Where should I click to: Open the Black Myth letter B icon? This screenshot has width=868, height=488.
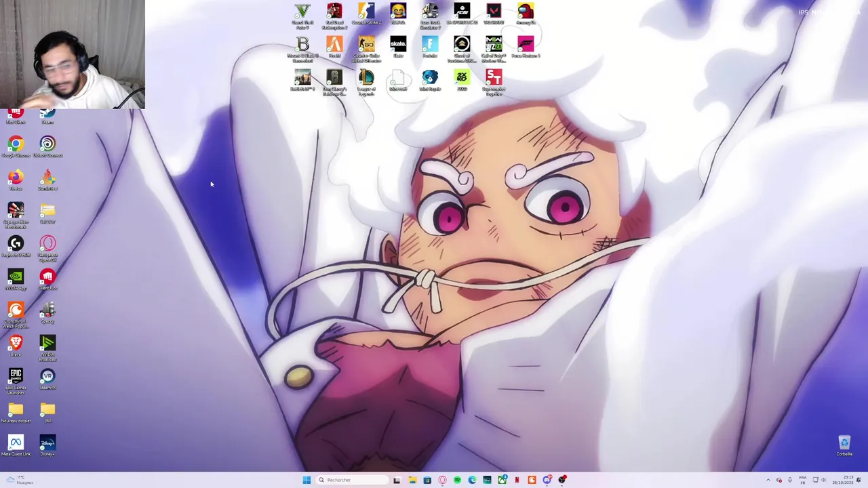point(302,49)
